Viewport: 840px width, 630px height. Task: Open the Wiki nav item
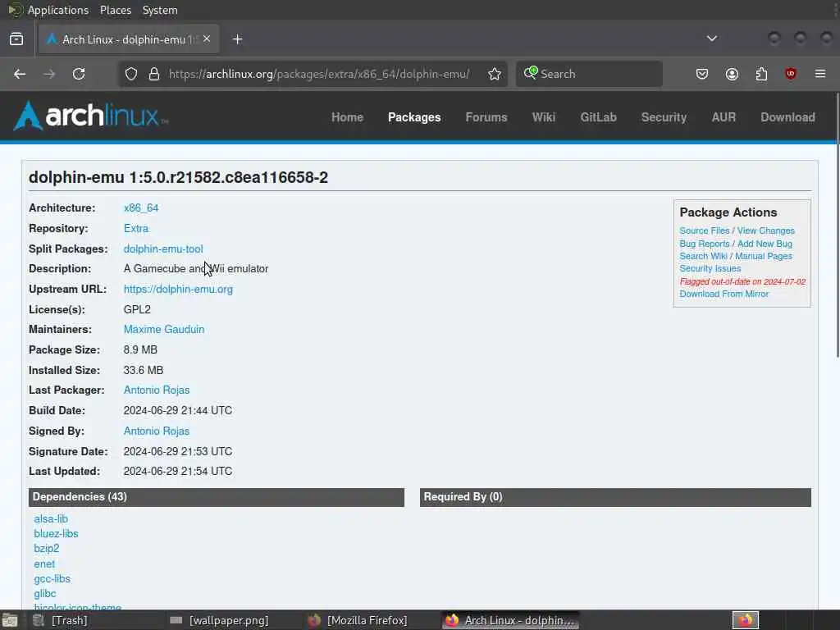[x=544, y=117]
